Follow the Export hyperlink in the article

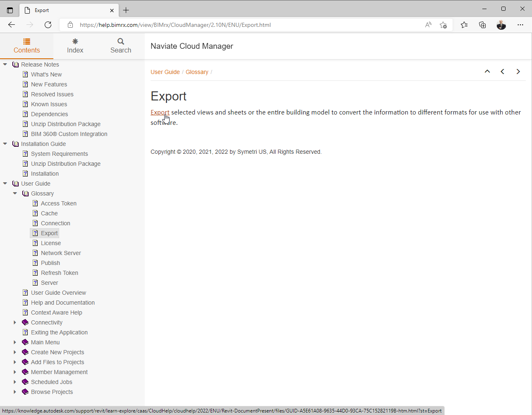coord(160,112)
